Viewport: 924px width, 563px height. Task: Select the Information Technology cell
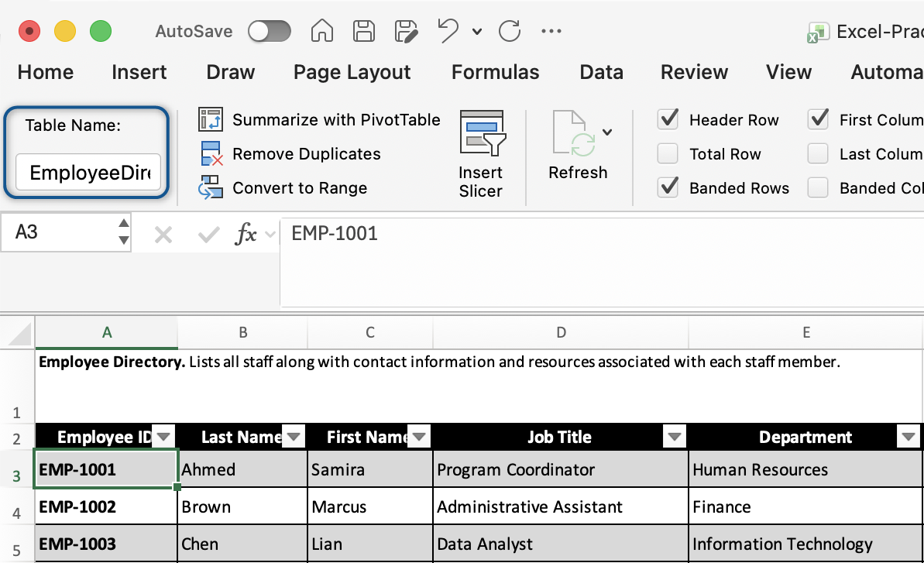coord(805,544)
